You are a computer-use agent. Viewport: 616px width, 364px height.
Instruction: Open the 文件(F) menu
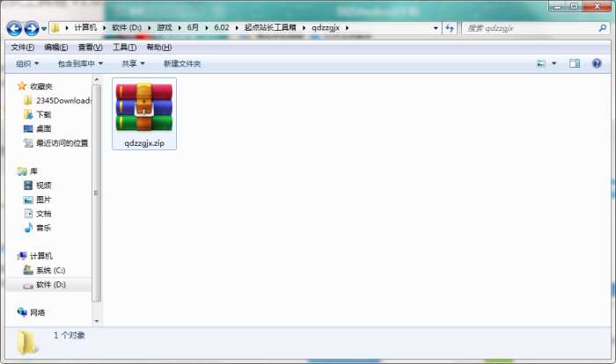pyautogui.click(x=22, y=47)
